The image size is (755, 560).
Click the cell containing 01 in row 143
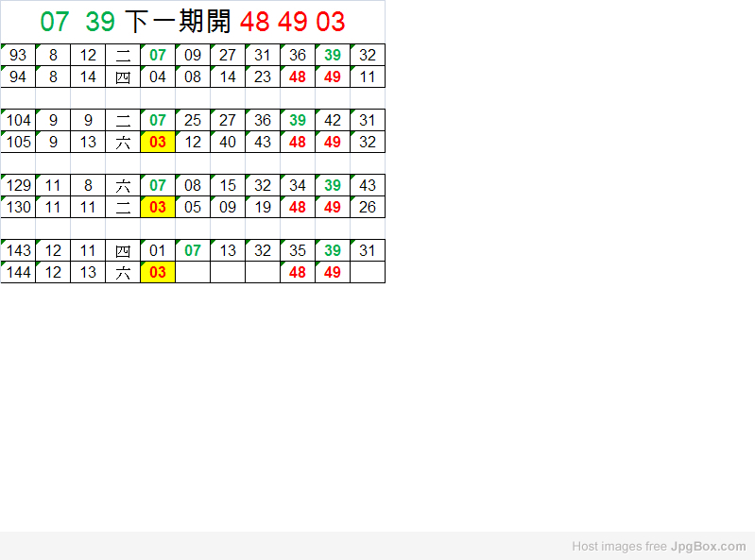coord(158,251)
